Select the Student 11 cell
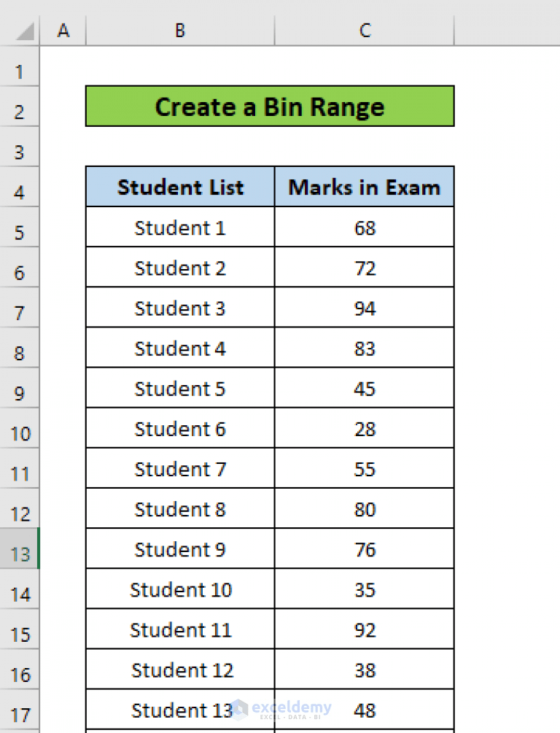 click(x=180, y=629)
